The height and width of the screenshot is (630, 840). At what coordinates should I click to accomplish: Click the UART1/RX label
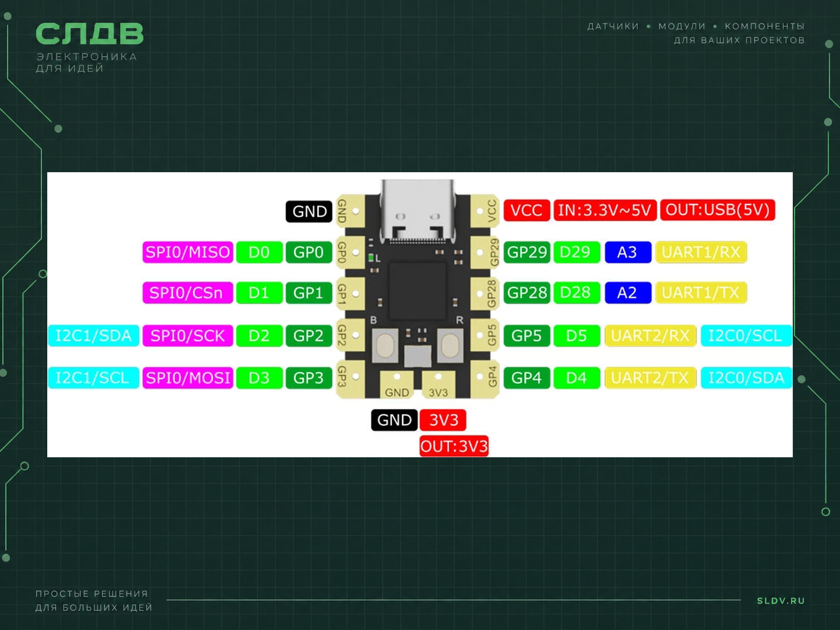(701, 252)
